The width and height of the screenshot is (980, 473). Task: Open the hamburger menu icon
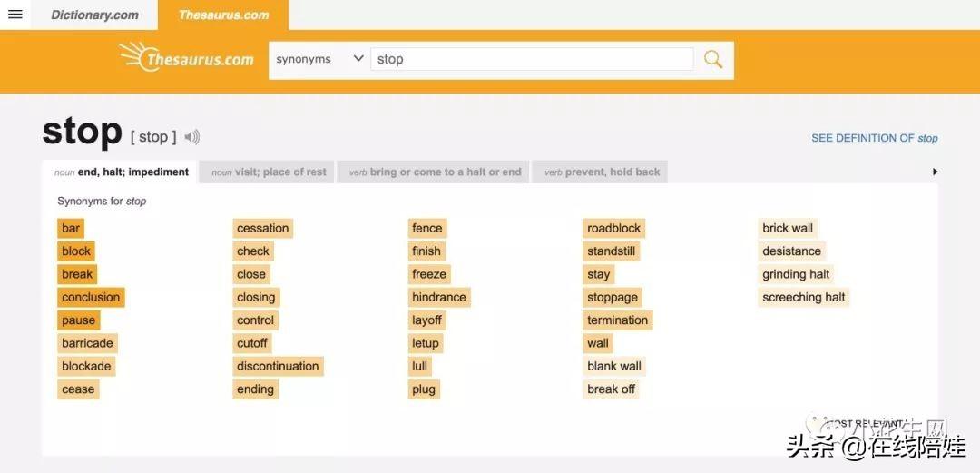[15, 15]
